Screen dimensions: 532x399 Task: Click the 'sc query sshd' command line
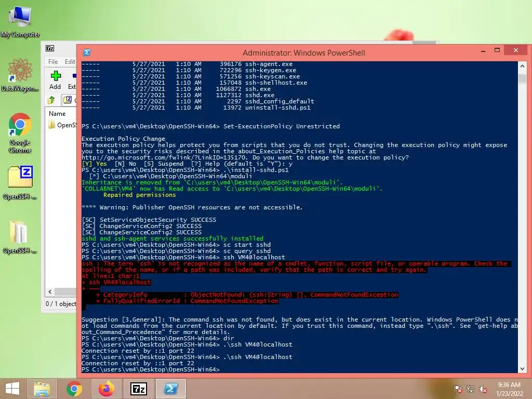pyautogui.click(x=176, y=251)
